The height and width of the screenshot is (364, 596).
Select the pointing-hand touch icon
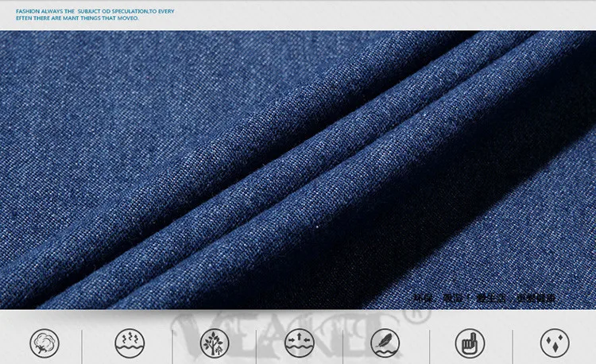470,343
